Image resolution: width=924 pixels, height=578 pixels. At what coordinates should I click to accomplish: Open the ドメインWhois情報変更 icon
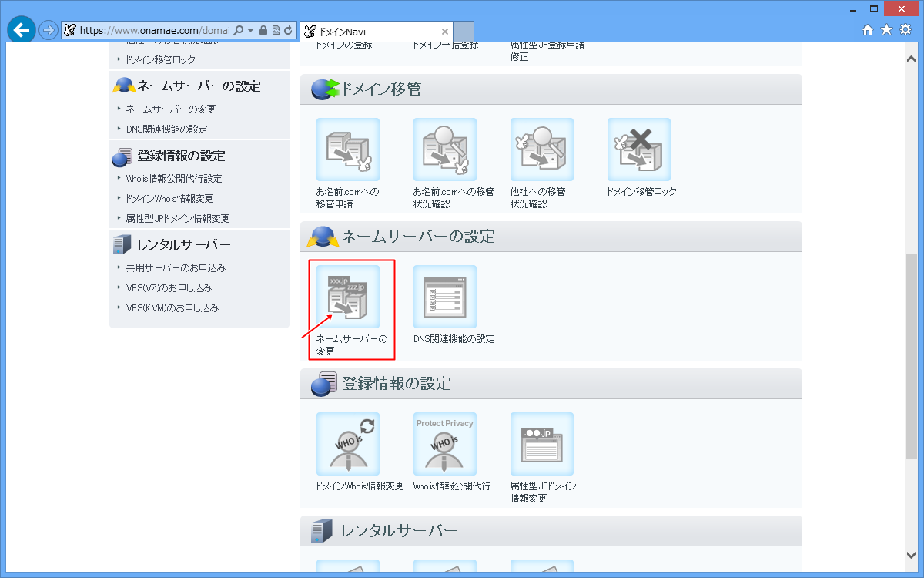pyautogui.click(x=347, y=445)
